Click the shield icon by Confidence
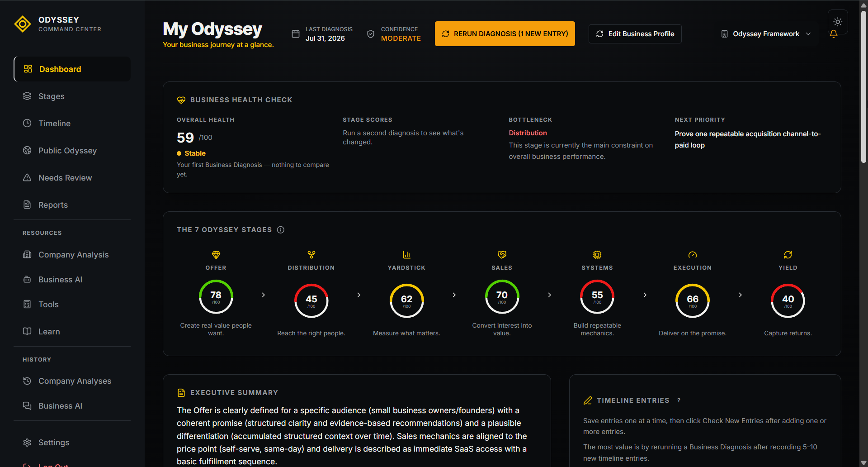 [371, 34]
